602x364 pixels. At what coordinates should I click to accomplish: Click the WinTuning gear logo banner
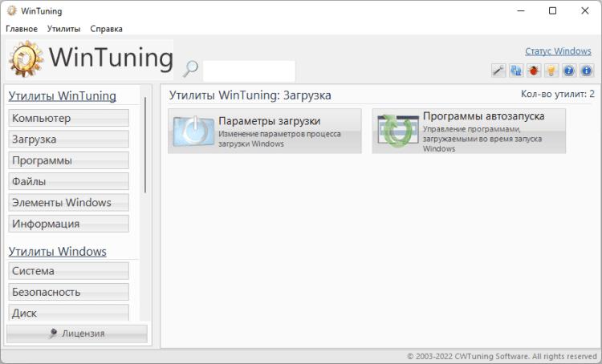pyautogui.click(x=90, y=59)
